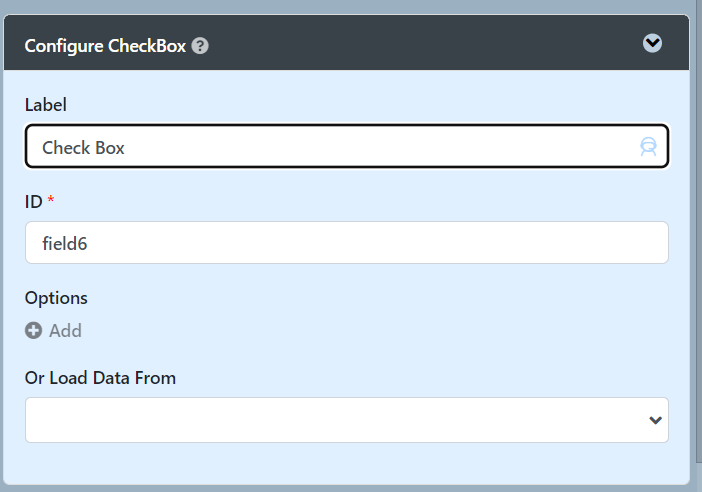702x492 pixels.
Task: Open help for Configure CheckBox
Action: [200, 46]
